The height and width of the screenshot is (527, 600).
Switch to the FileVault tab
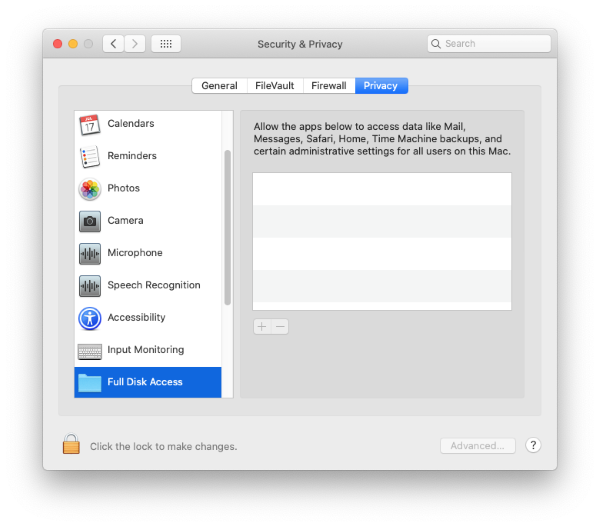click(275, 86)
